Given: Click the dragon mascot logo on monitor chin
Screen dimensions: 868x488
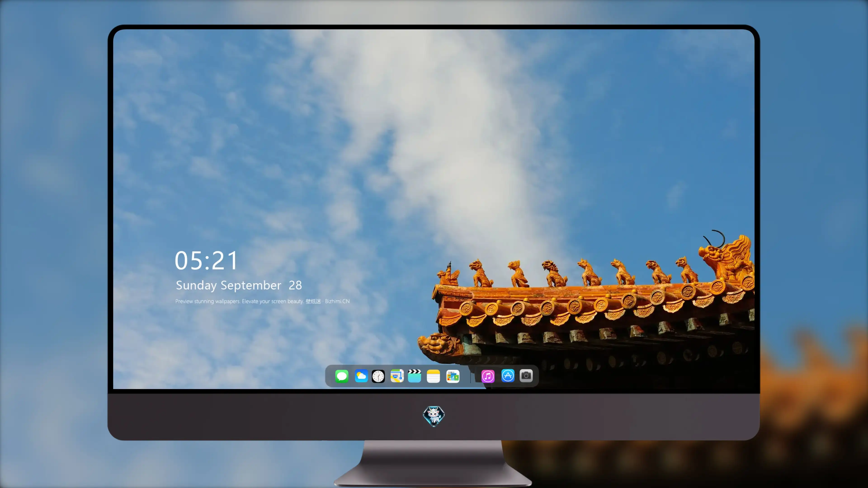Looking at the screenshot, I should (x=434, y=416).
